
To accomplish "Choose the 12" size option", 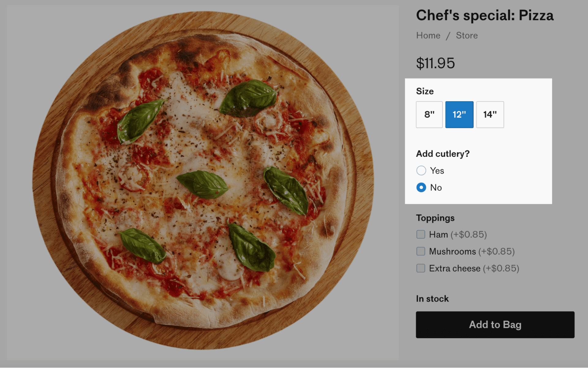I will (459, 114).
